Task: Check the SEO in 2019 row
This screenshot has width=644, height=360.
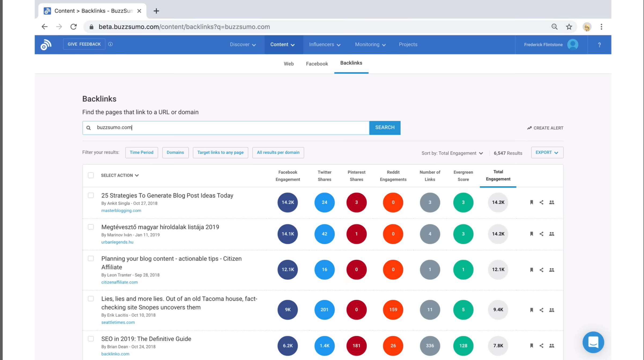Action: 91,339
